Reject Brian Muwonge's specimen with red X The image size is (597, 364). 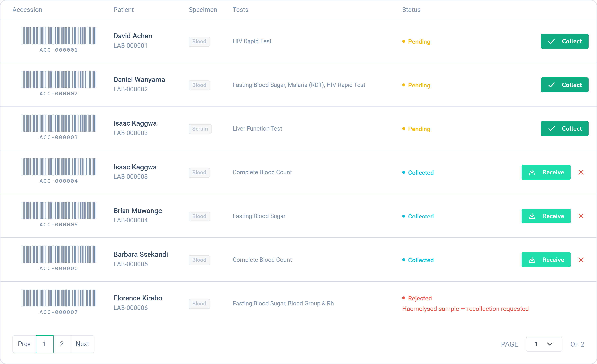pos(581,216)
